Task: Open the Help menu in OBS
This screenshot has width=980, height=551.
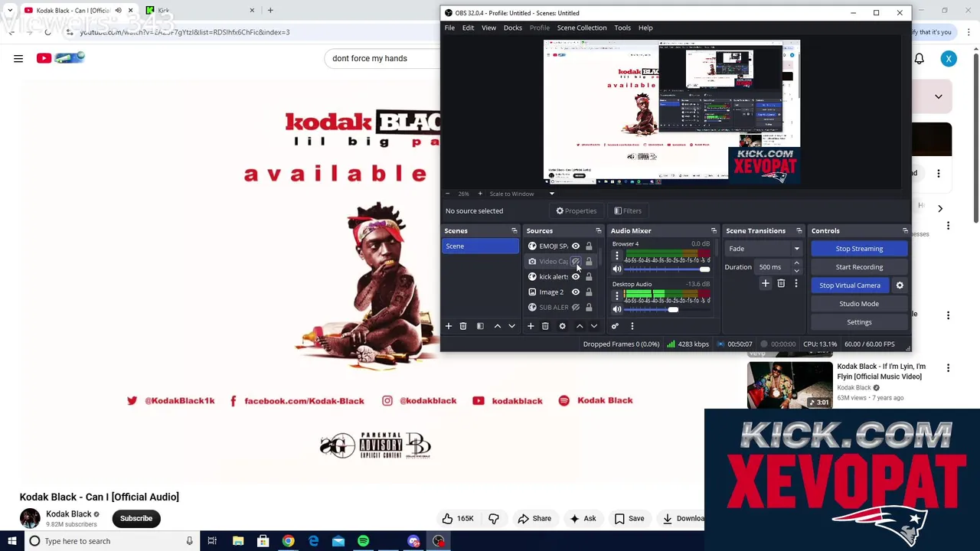Action: pyautogui.click(x=645, y=28)
